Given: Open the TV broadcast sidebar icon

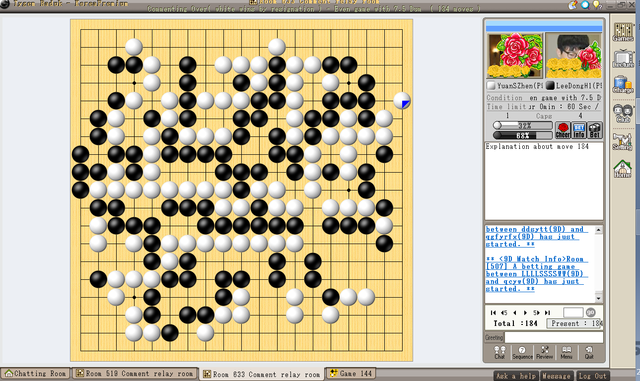Looking at the screenshot, I should click(623, 58).
